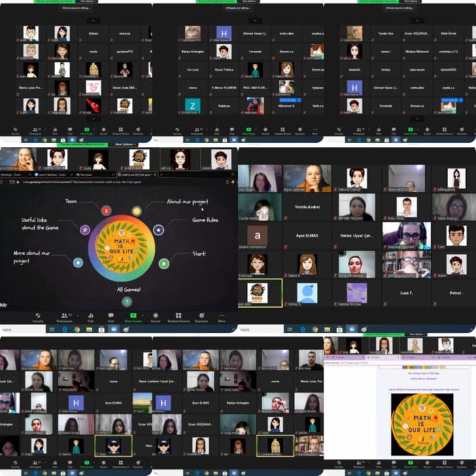Open the purple Useful links icon
Viewport: 476px width, 476px height.
(x=85, y=230)
